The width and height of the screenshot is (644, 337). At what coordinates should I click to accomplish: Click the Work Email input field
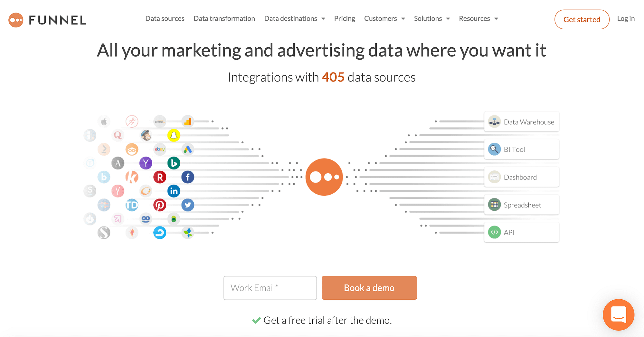click(270, 288)
